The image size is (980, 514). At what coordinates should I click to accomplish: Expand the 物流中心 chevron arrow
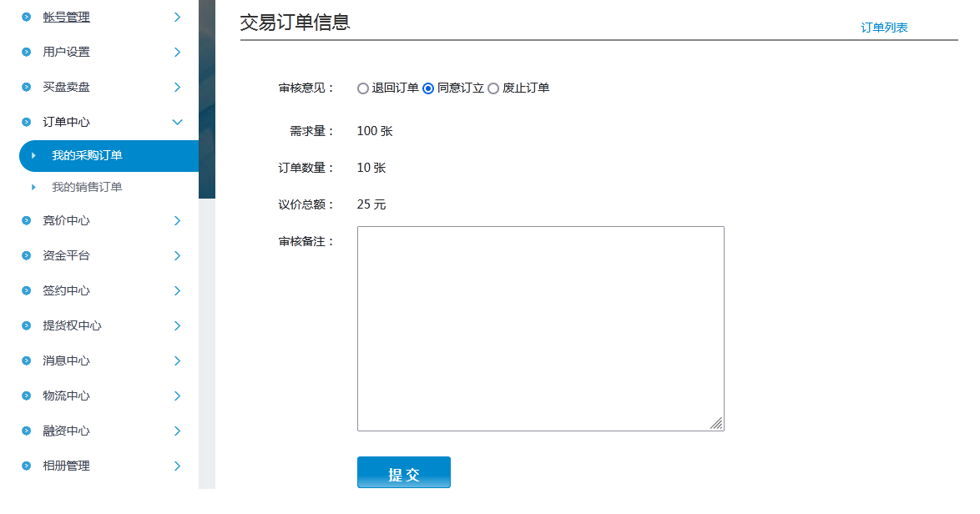(x=177, y=396)
